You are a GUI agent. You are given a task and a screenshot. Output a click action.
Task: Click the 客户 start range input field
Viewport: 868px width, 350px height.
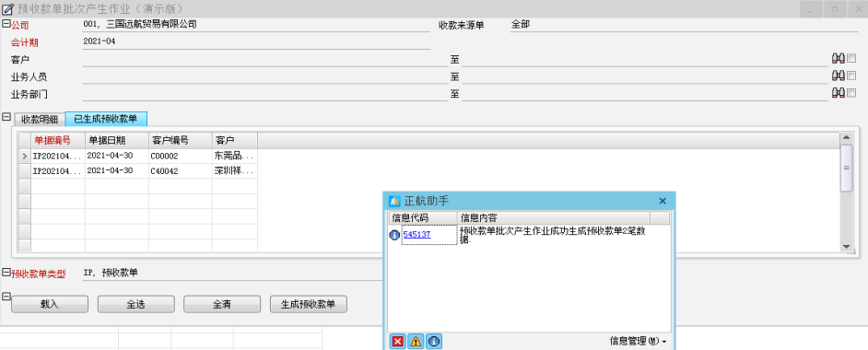tap(264, 59)
